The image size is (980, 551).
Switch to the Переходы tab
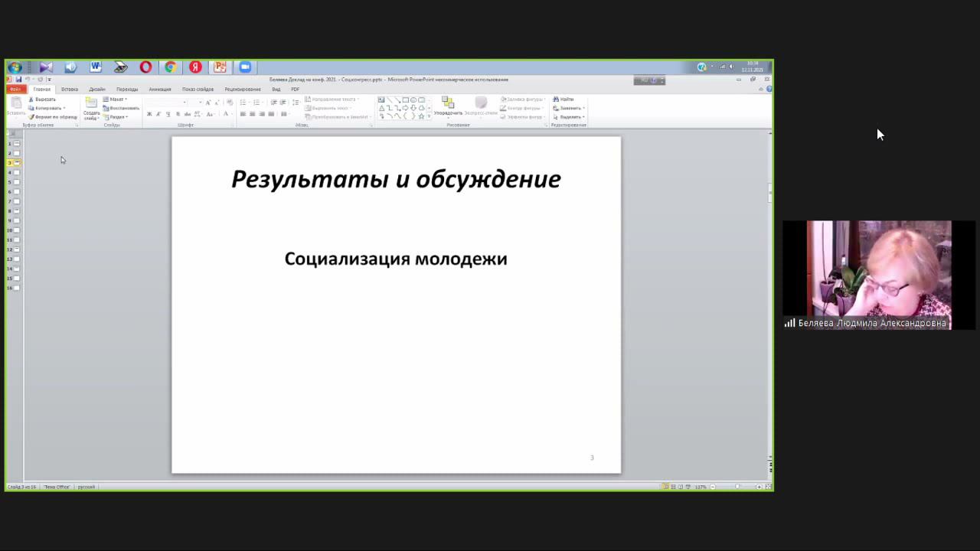(127, 90)
